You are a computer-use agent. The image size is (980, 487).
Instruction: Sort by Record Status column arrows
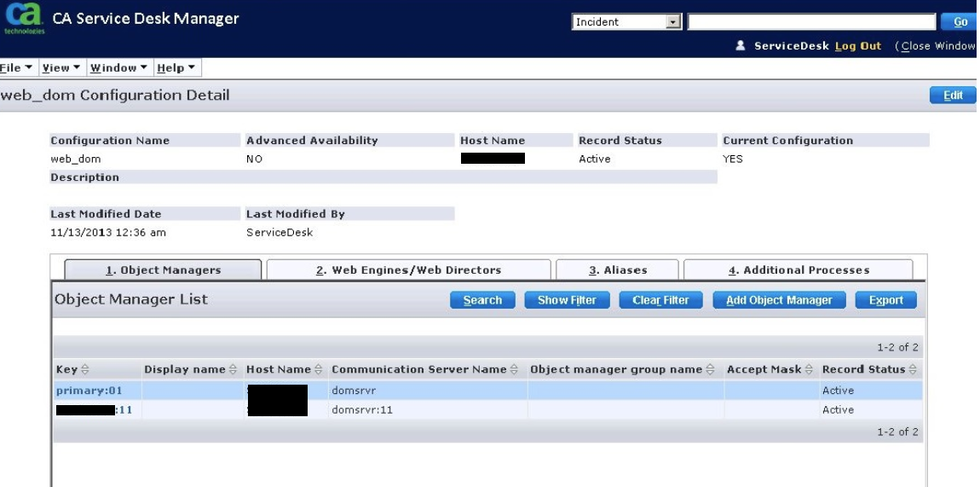coord(913,369)
